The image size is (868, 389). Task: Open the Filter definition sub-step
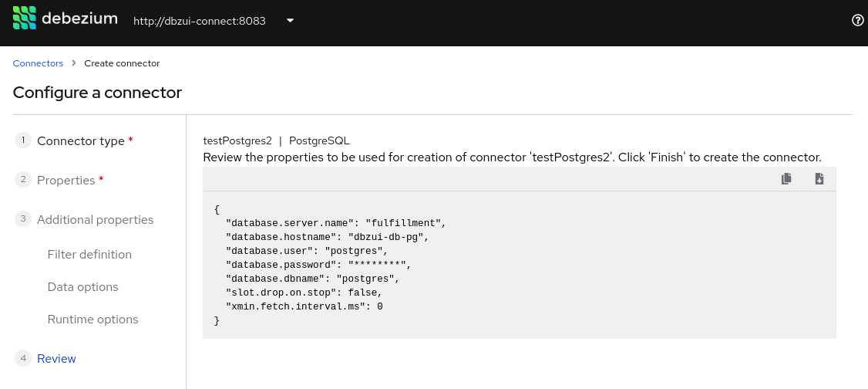(89, 255)
